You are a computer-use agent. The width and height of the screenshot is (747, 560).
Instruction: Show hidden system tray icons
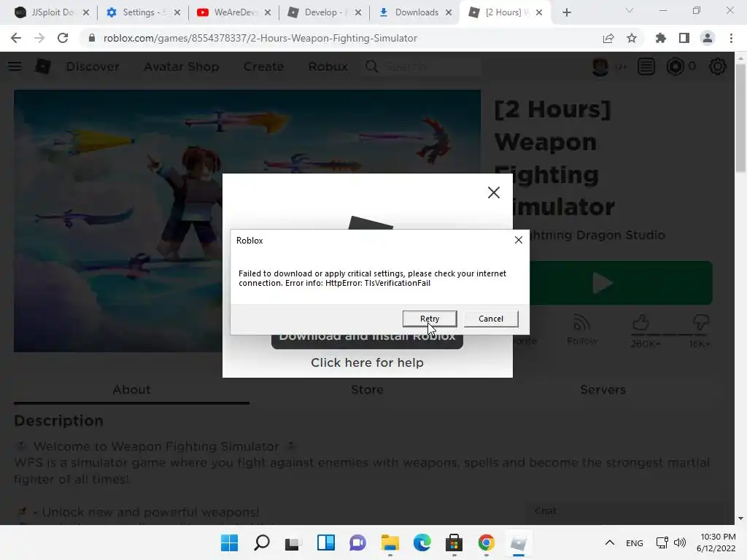609,542
